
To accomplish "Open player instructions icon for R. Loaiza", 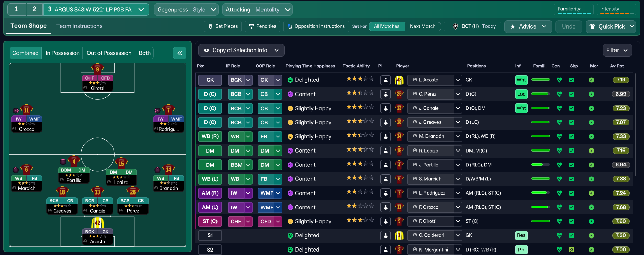I will click(386, 151).
